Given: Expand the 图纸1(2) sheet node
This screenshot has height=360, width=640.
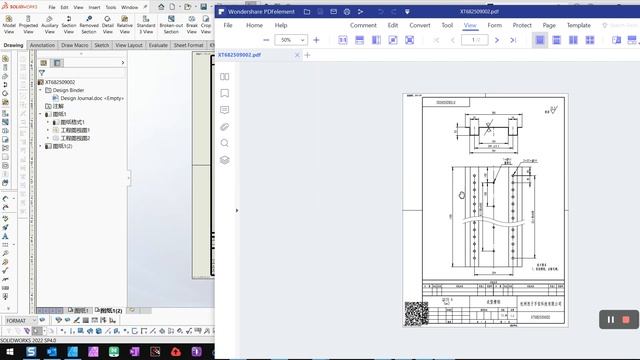Looking at the screenshot, I should (40, 146).
